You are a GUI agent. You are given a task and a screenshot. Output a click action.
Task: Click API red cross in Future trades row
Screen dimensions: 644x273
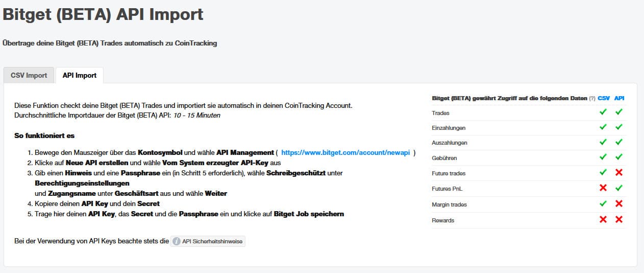619,173
